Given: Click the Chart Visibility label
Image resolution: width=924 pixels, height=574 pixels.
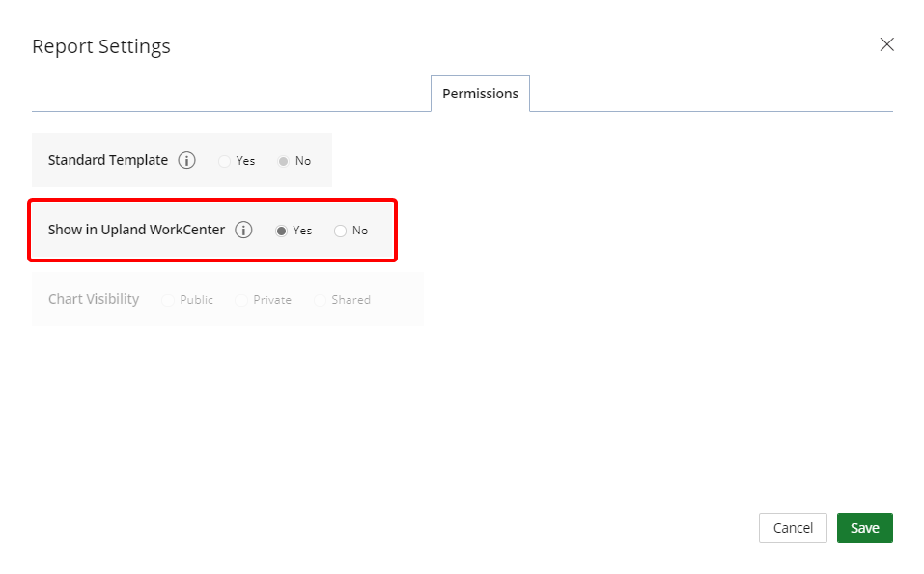Looking at the screenshot, I should click(94, 299).
